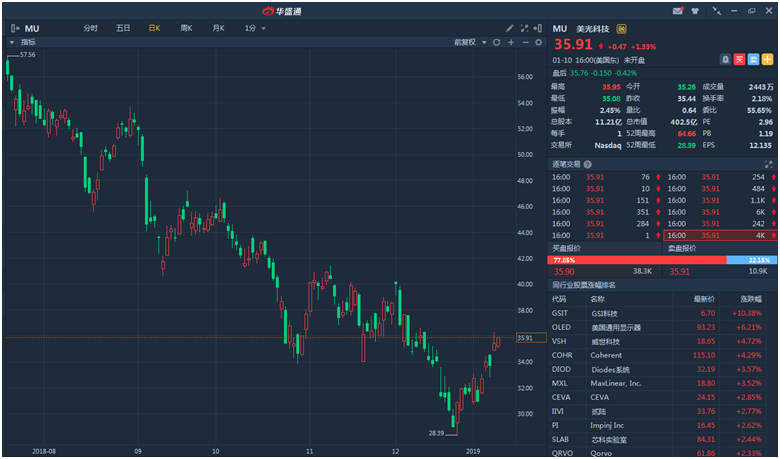Switch to the 分时 intraday tab
Image resolution: width=780 pixels, height=459 pixels.
[x=91, y=28]
